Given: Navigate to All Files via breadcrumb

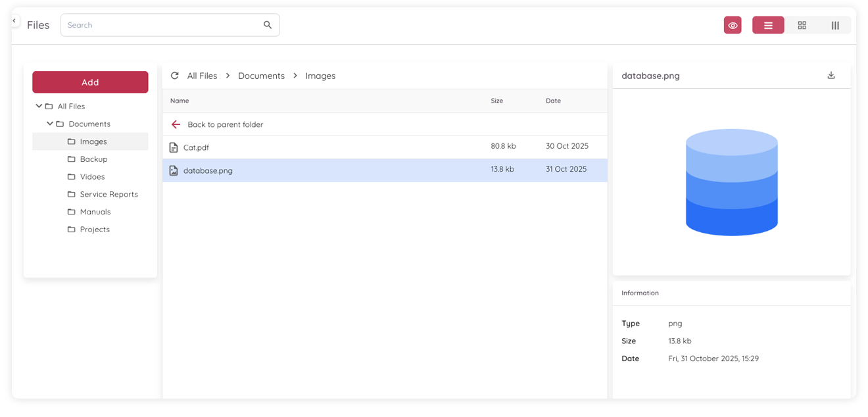Looking at the screenshot, I should [201, 75].
